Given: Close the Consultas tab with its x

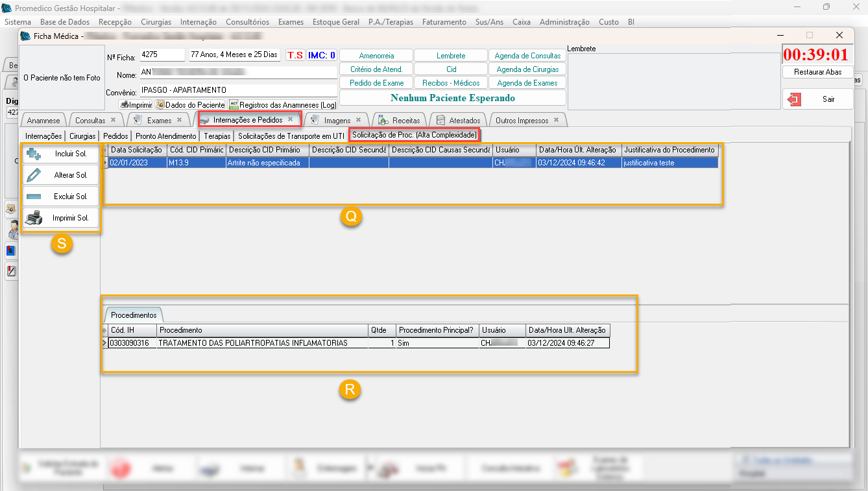Looking at the screenshot, I should 113,120.
